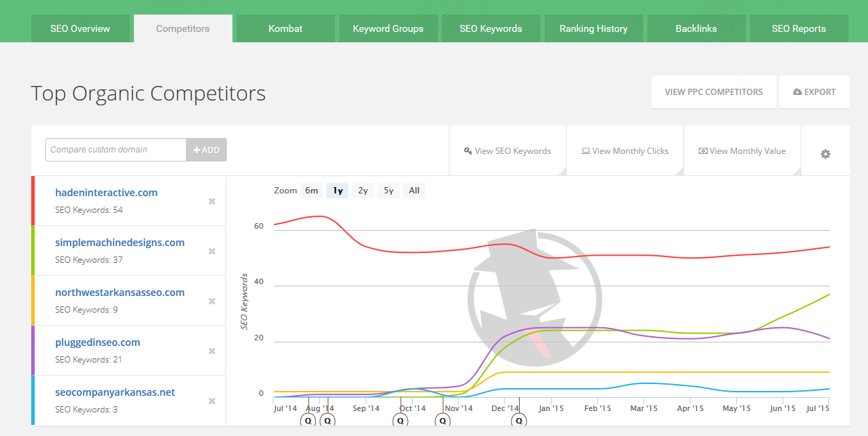Click the 'SEO Keywords: 37' count text
The height and width of the screenshot is (436, 868).
[89, 260]
